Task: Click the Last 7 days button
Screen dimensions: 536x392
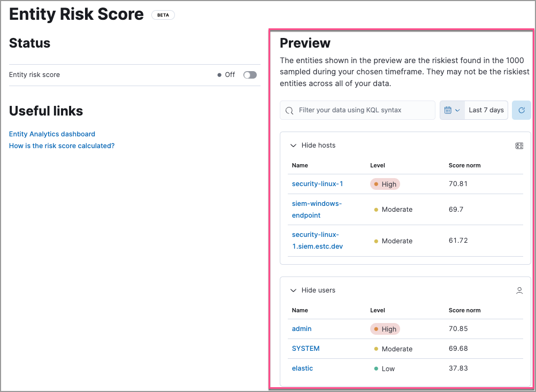Action: coord(486,110)
